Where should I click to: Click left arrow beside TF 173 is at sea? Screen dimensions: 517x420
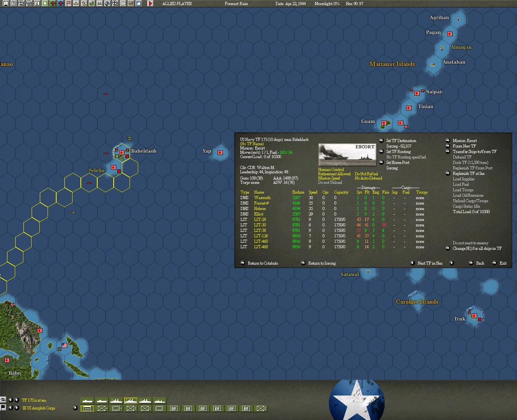pos(11,400)
